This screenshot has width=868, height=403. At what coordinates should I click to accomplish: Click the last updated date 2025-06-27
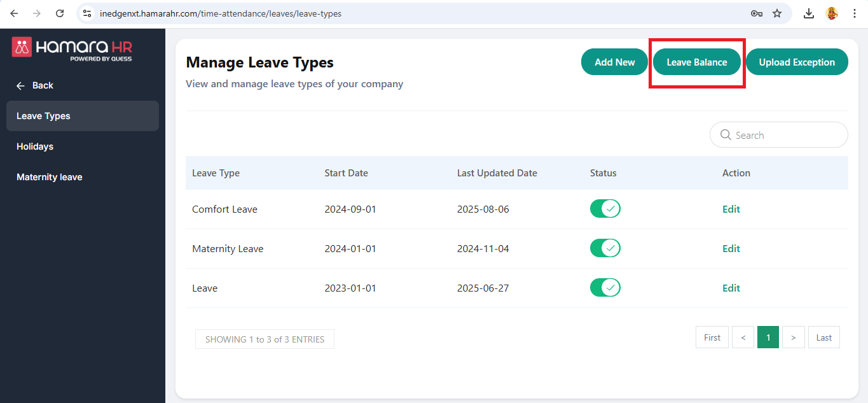483,288
